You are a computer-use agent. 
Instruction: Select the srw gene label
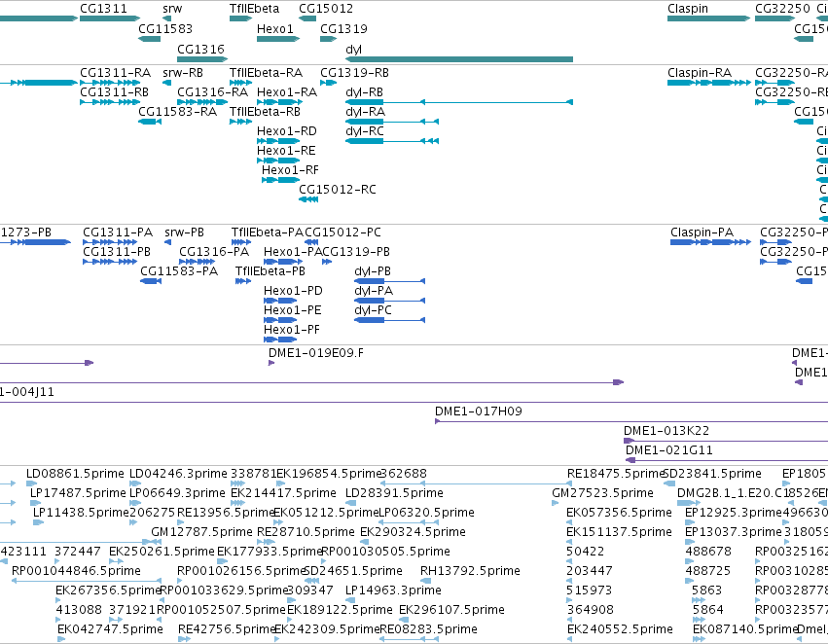point(172,9)
